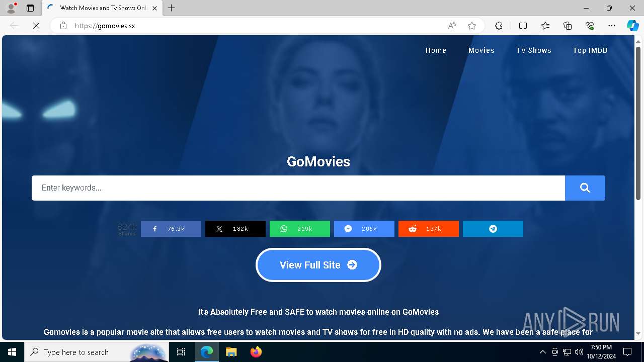Open Favorites list
This screenshot has width=644, height=362.
[545, 26]
